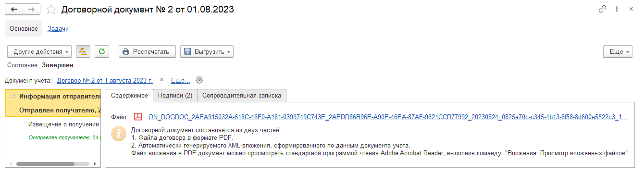Open the vertical three-dot window menu
The image size is (644, 173).
coord(616,10)
